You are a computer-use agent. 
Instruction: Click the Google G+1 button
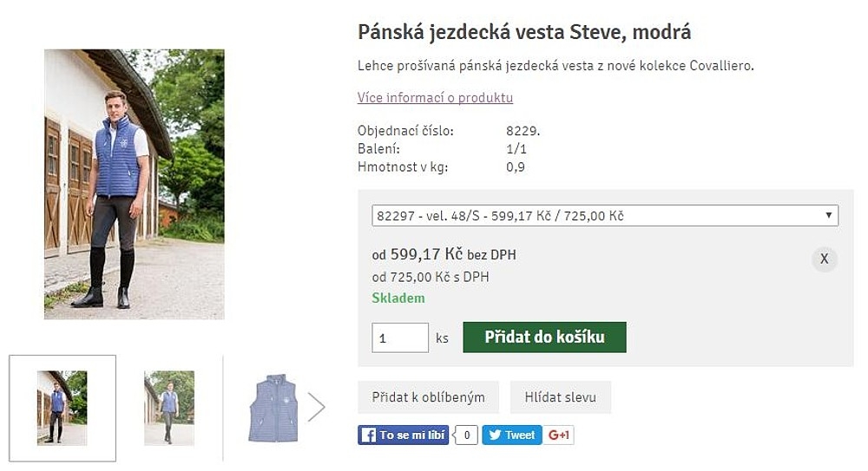pyautogui.click(x=559, y=435)
